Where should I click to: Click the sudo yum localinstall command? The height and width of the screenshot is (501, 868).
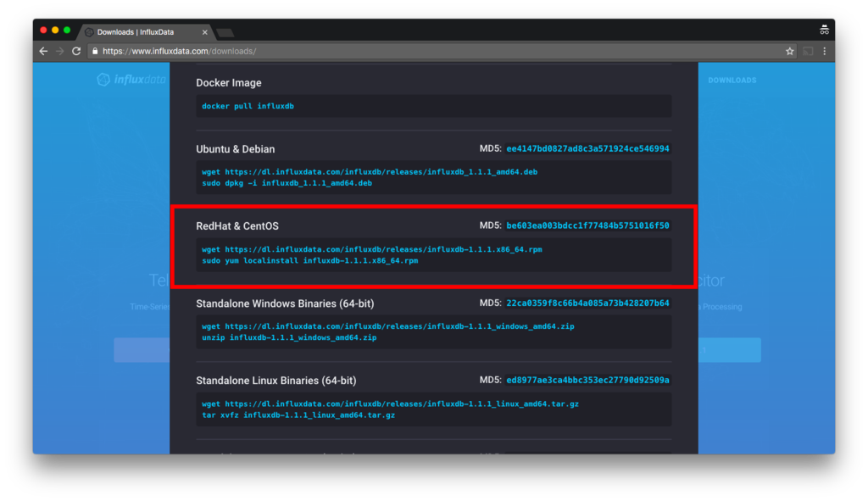(309, 260)
